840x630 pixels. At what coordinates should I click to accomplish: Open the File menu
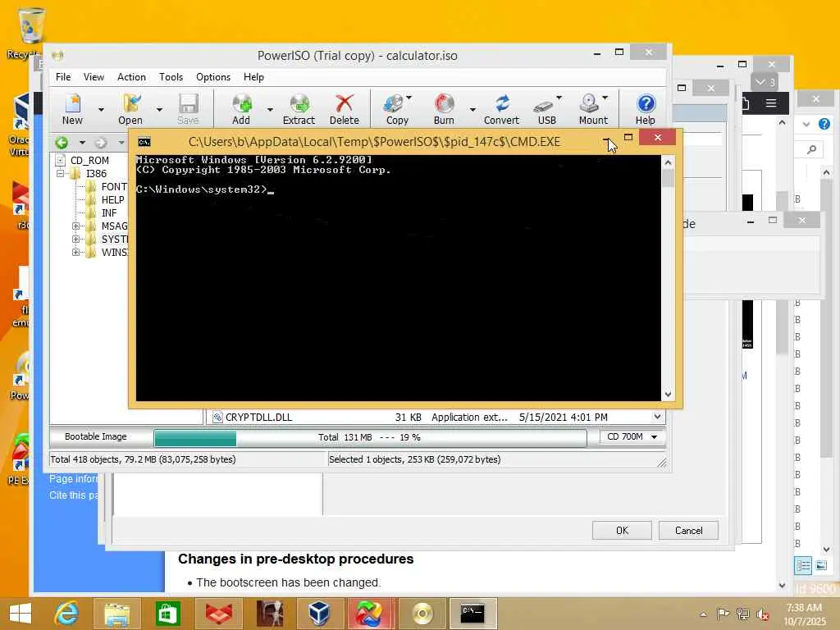point(63,77)
